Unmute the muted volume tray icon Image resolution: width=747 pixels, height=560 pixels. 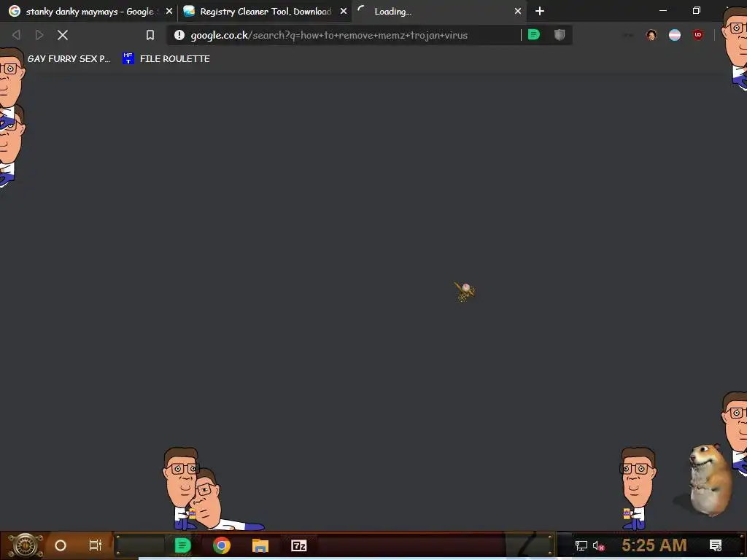coord(599,545)
